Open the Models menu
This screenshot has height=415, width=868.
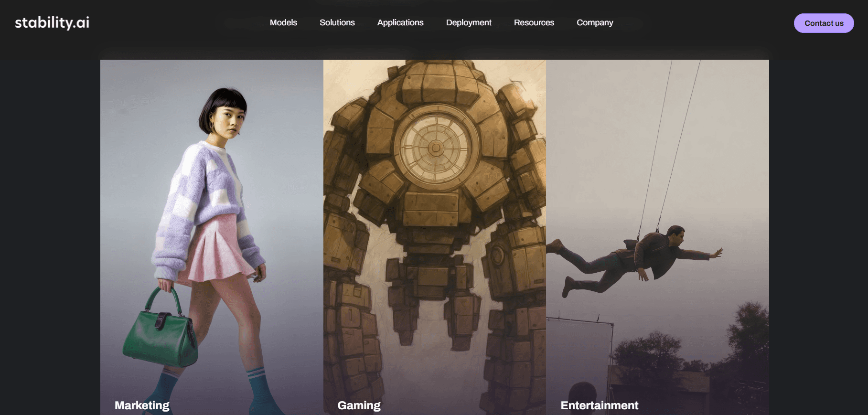(x=283, y=22)
